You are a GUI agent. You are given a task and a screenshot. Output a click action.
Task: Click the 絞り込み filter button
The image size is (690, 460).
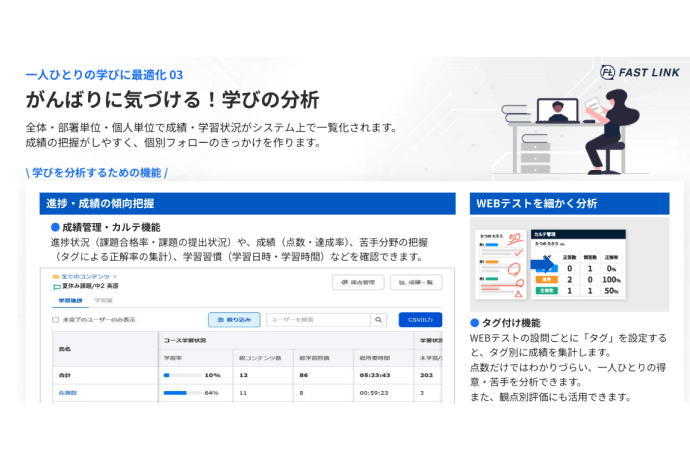pyautogui.click(x=234, y=320)
